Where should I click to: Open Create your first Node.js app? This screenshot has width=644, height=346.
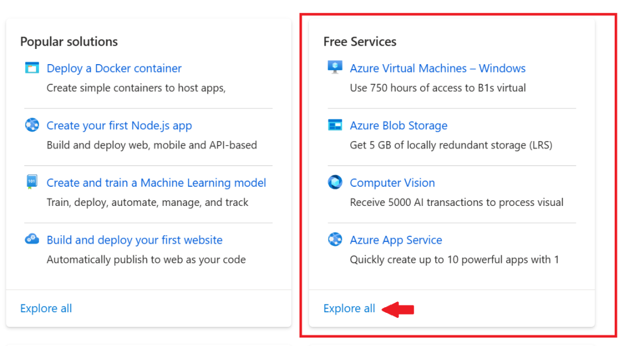(x=119, y=125)
